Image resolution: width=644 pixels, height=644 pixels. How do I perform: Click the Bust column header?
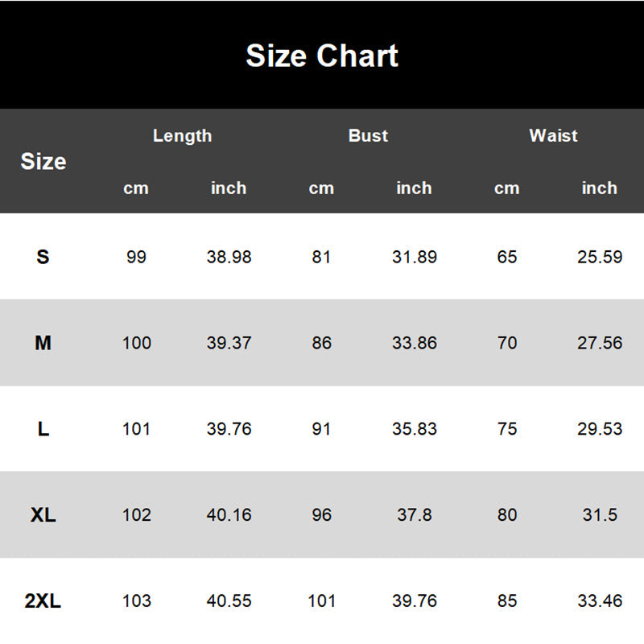(368, 136)
